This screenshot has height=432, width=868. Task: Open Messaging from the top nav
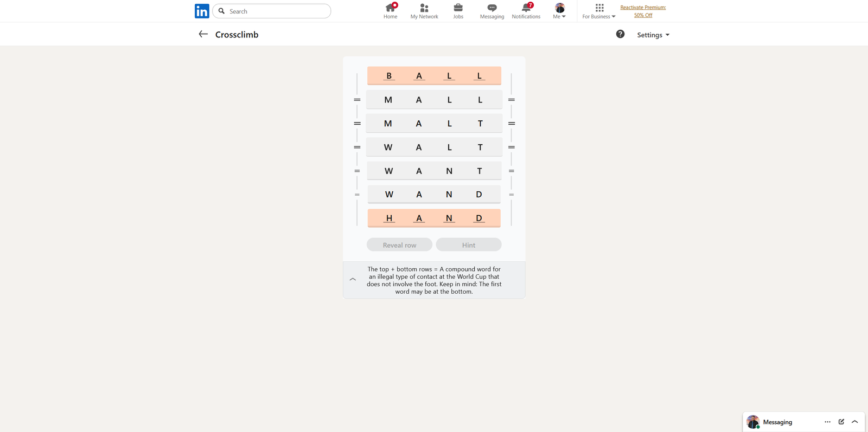point(492,11)
